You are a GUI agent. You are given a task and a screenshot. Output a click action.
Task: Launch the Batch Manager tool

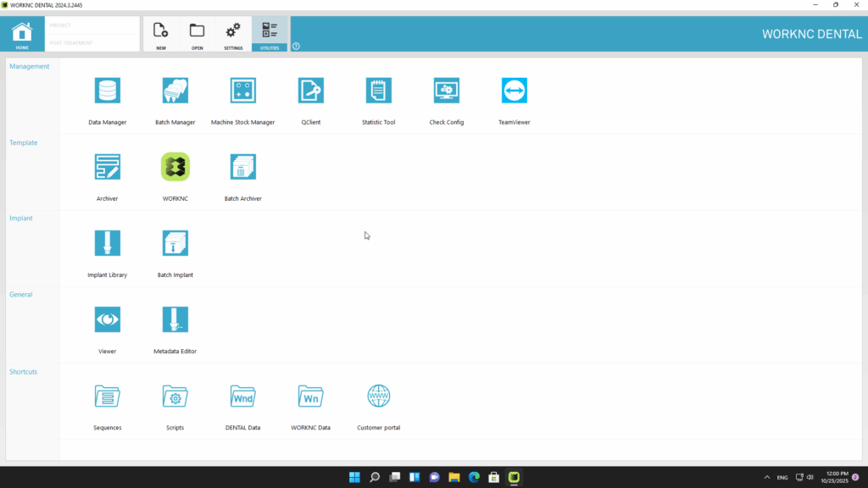coord(175,91)
